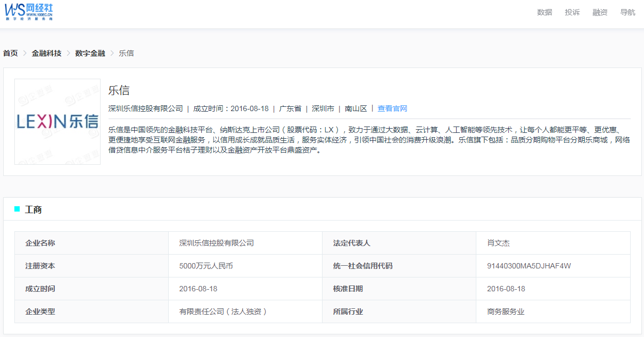Select the 肖文杰 legal representative cell
Screen dimensions: 644x337
554,243
